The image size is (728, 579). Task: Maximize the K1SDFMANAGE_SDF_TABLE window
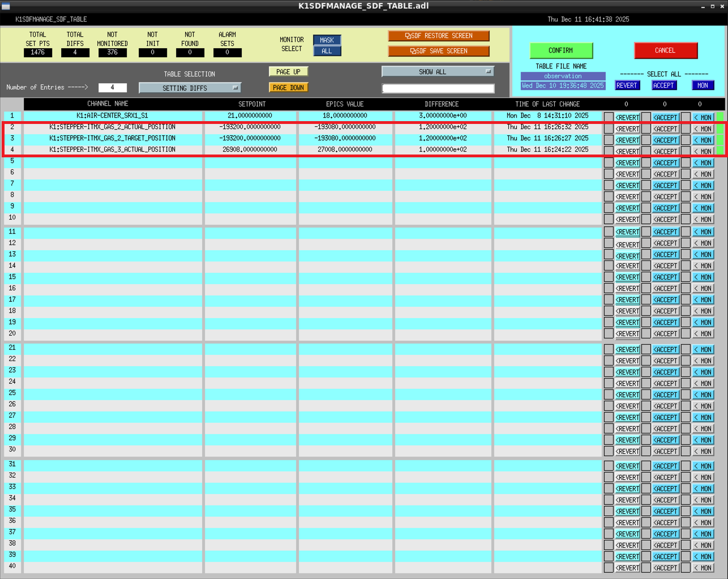point(712,6)
